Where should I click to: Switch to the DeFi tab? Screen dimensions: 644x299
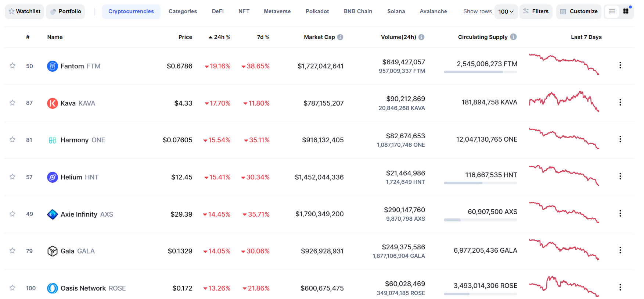tap(217, 11)
